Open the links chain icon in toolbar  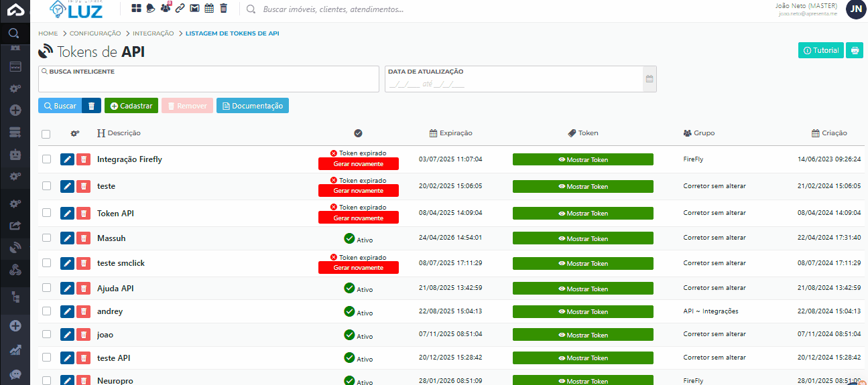click(180, 8)
